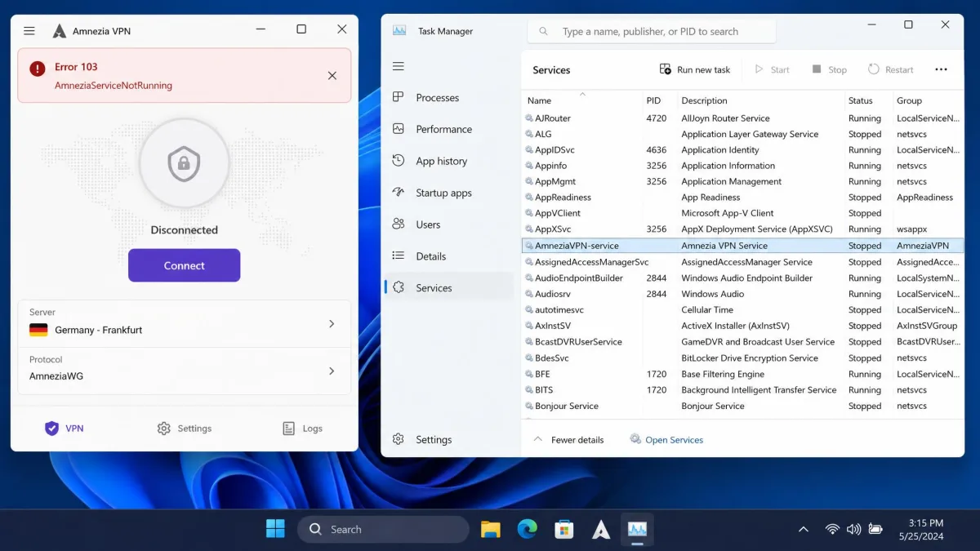The width and height of the screenshot is (980, 551).
Task: Select the BcastDVRUserService row
Action: [742, 342]
